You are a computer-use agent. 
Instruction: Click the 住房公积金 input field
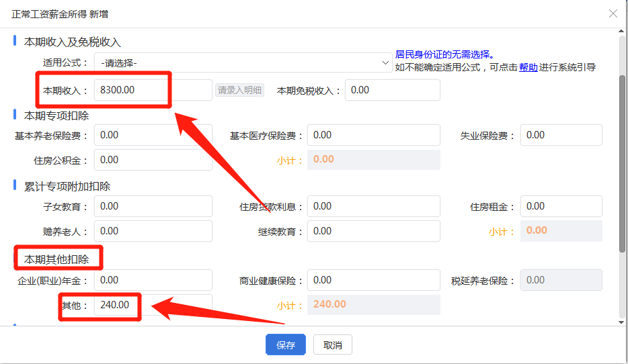tap(153, 160)
